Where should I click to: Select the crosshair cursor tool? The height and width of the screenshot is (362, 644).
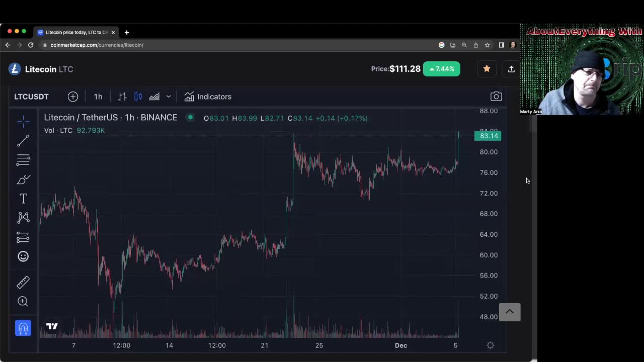coord(23,121)
